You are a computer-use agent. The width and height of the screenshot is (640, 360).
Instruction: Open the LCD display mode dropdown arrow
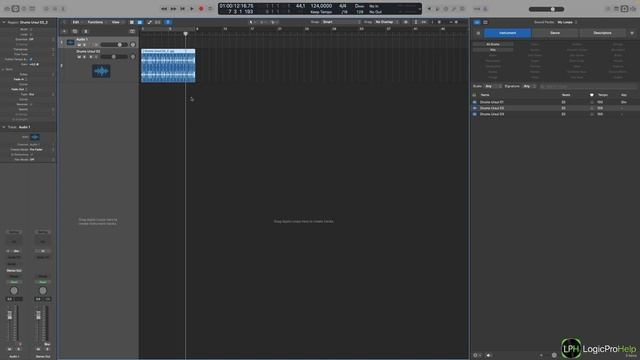click(x=419, y=9)
